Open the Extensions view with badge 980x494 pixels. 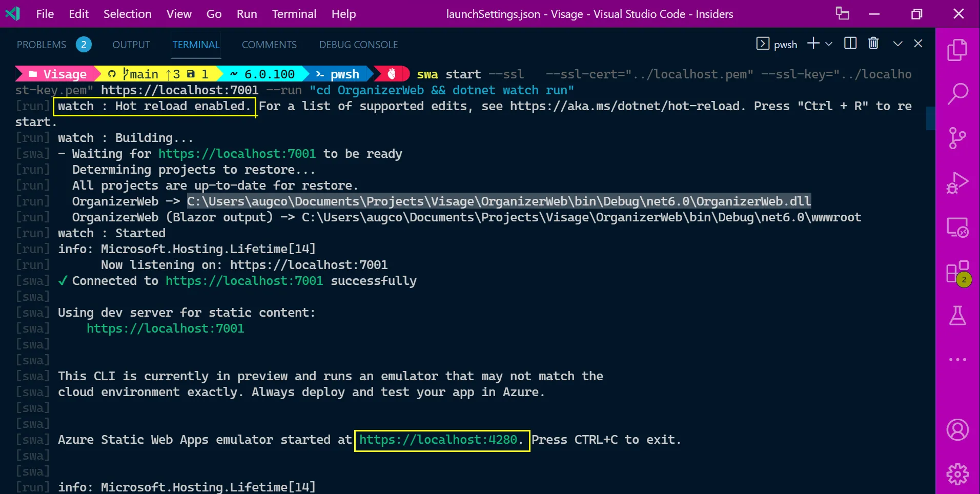click(957, 272)
